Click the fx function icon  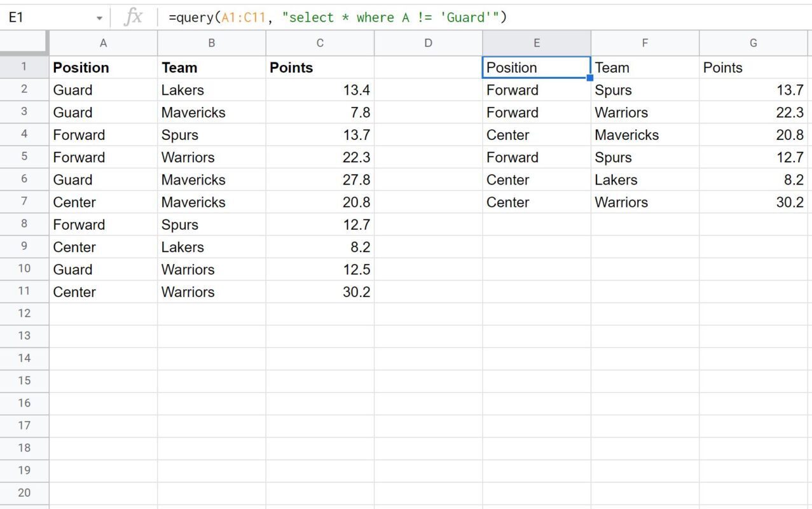133,17
